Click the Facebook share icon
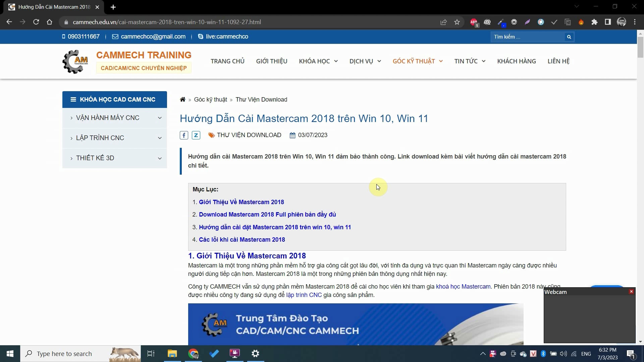 pos(184,135)
